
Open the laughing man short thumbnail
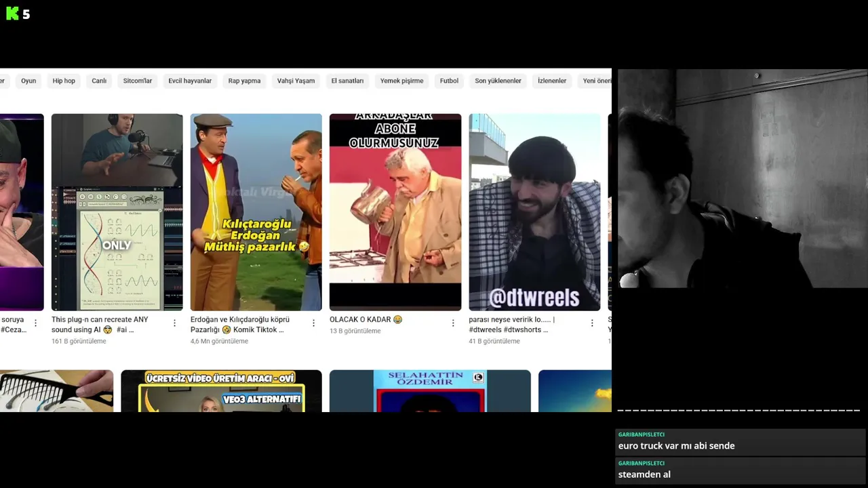point(22,212)
